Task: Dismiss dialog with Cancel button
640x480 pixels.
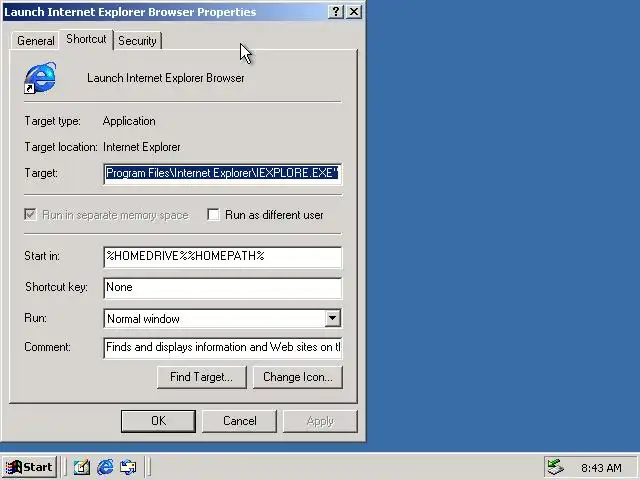Action: pos(240,421)
